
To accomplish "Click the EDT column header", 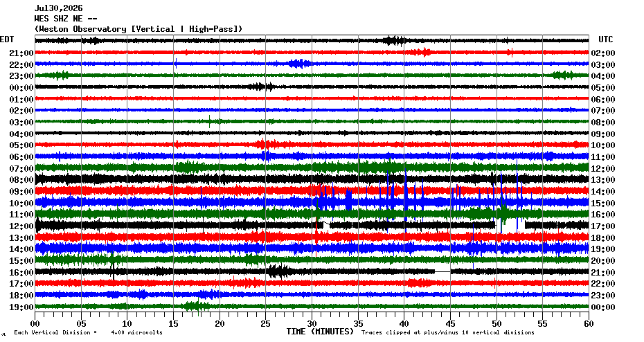I will click(x=7, y=39).
